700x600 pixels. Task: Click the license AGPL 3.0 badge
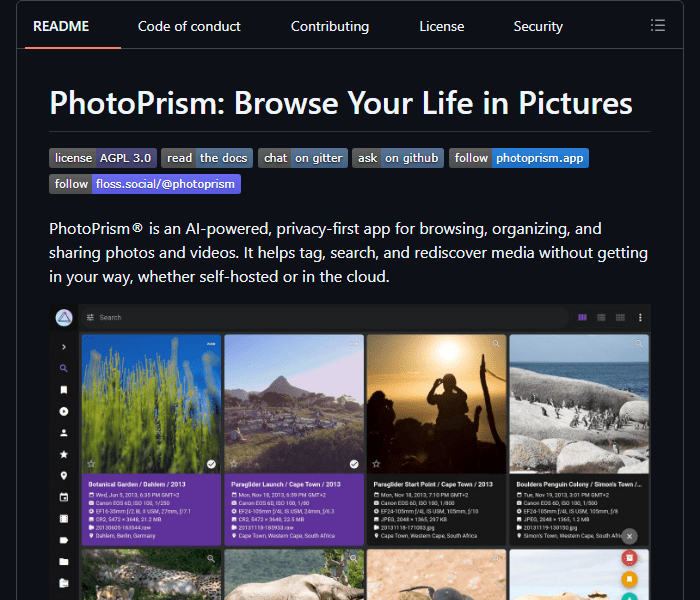pos(103,158)
